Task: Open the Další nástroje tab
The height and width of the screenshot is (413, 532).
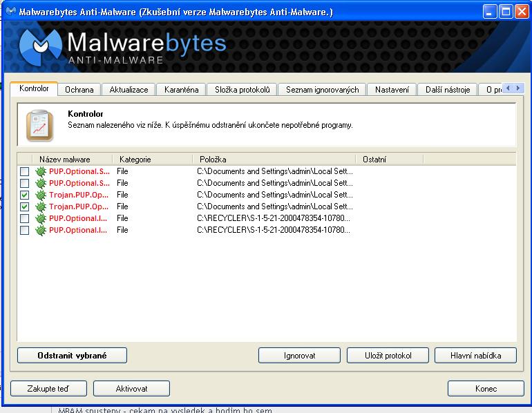Action: pos(448,90)
